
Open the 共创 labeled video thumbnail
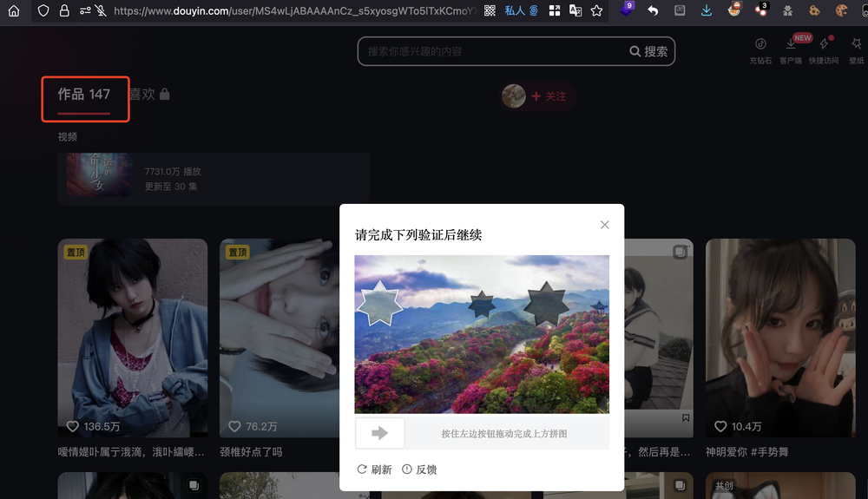click(780, 486)
